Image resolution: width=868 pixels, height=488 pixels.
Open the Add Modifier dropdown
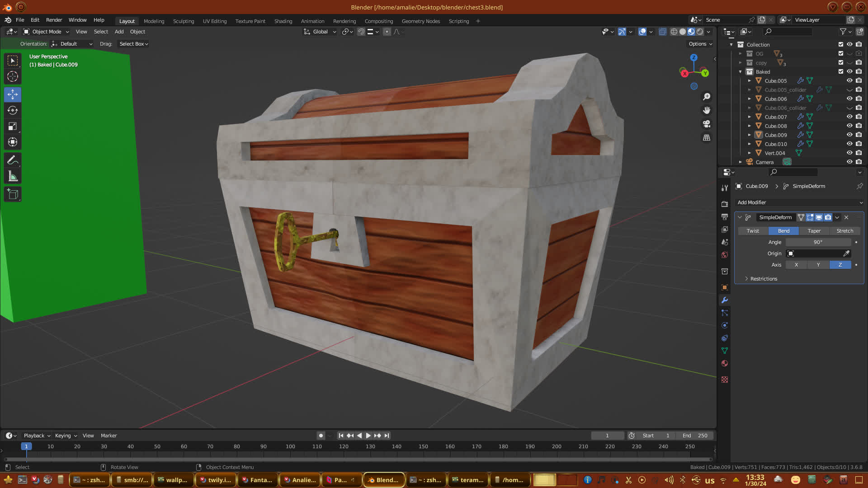tap(799, 202)
